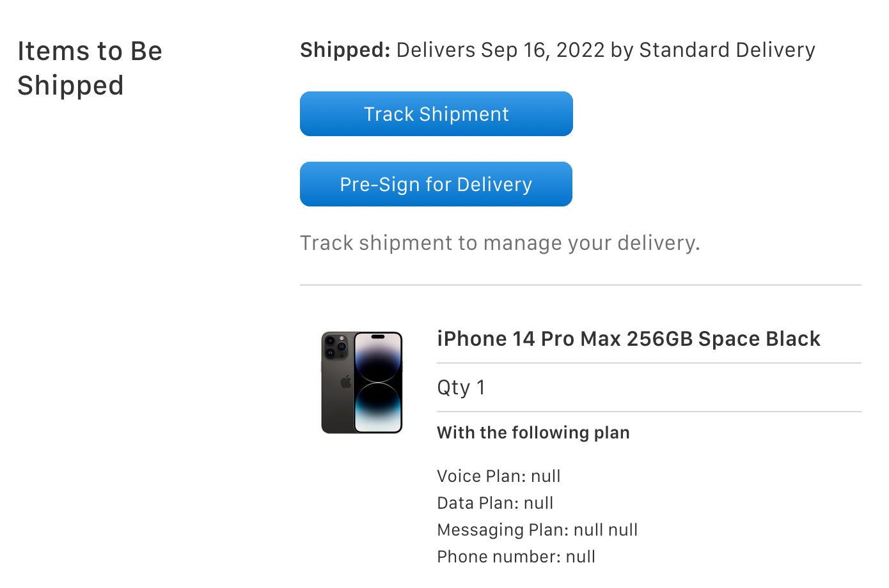Click the Track Shipment button
Viewport: 889px width, 588px height.
[x=436, y=114]
